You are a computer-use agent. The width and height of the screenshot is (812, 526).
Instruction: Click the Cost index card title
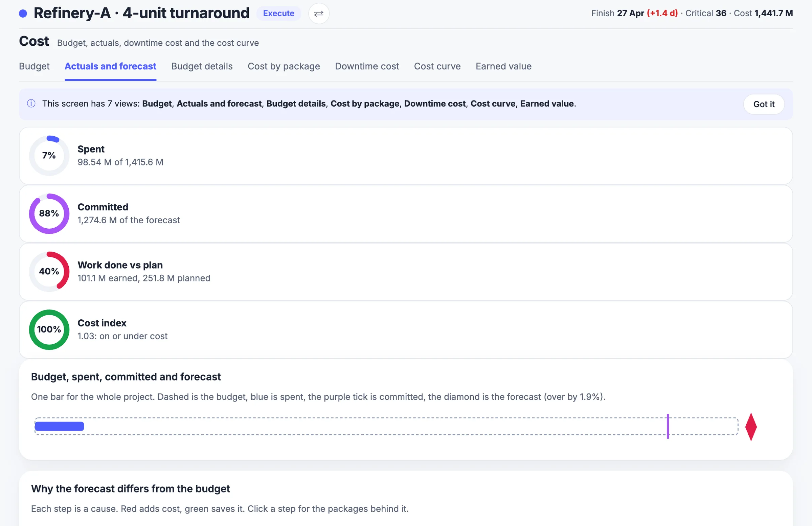(x=102, y=323)
